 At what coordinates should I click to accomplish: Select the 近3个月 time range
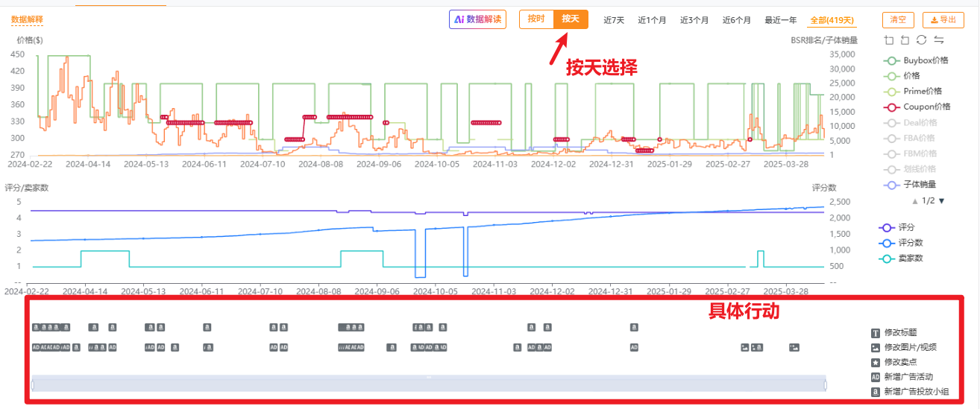[694, 20]
